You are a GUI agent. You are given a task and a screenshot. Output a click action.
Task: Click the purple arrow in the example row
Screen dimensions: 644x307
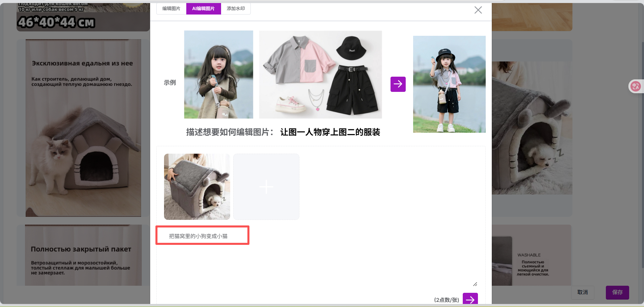398,84
